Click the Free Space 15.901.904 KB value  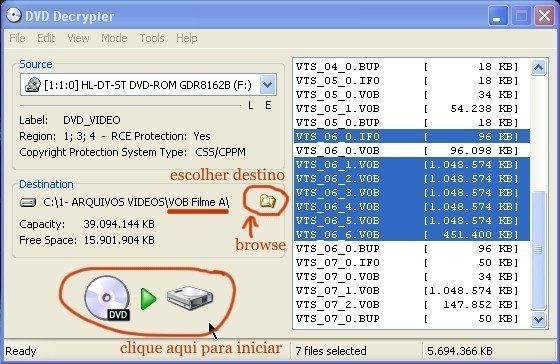(x=119, y=240)
